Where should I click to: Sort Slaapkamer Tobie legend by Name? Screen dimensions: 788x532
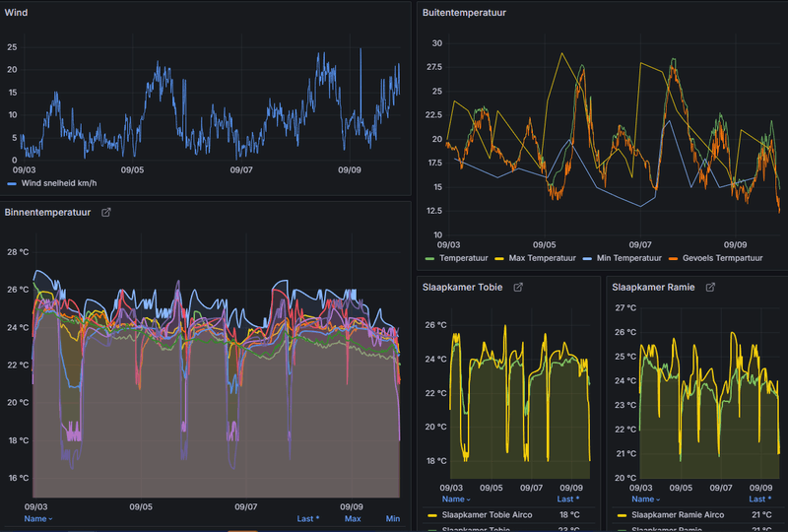[x=453, y=499]
